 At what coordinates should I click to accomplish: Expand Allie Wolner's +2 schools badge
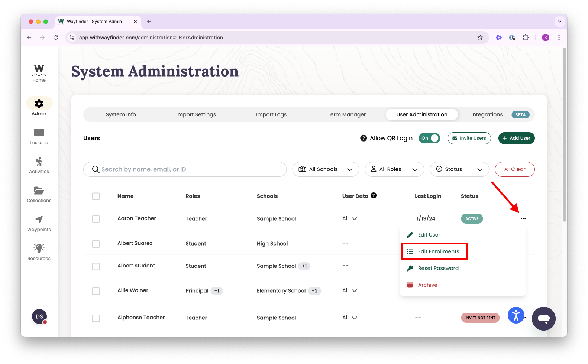click(x=314, y=291)
